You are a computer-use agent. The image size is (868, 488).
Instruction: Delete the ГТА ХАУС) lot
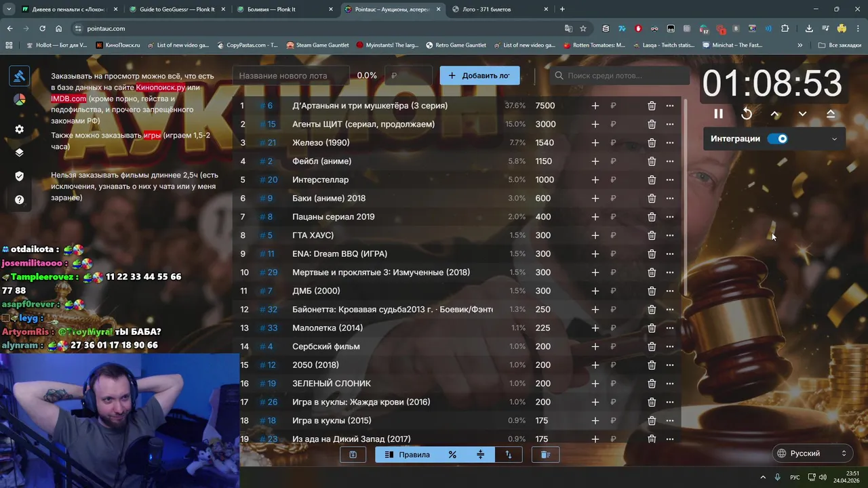652,235
